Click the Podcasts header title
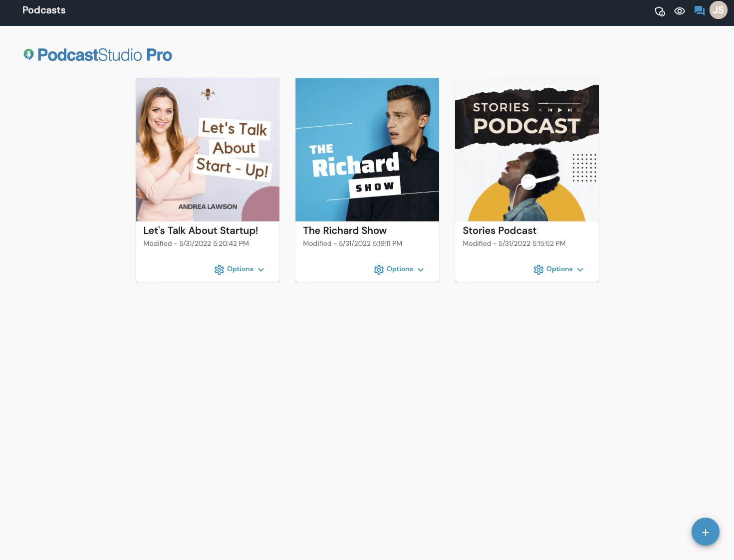 (44, 10)
